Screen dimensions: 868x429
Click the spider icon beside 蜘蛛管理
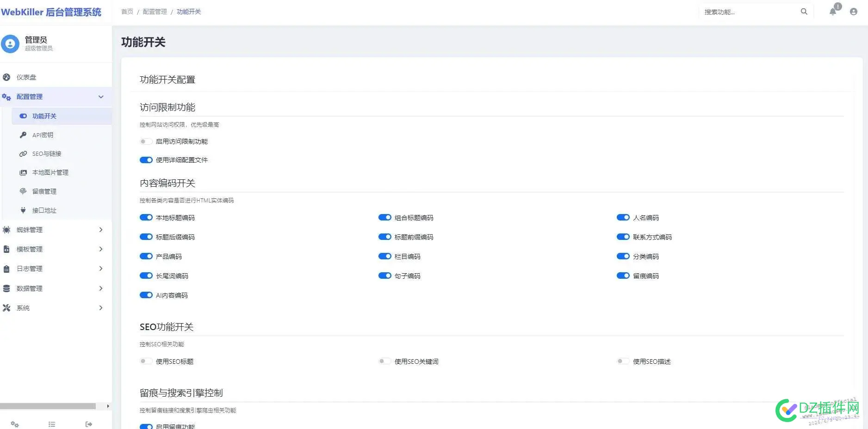click(x=6, y=230)
